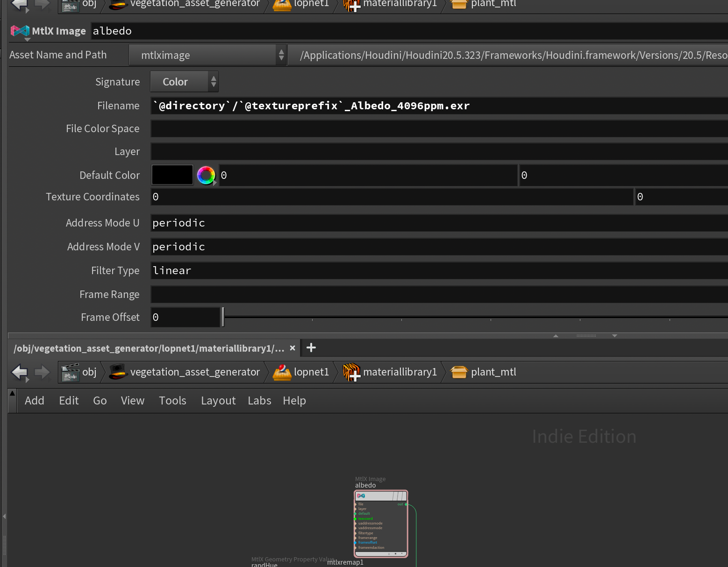Close the network editor tab

[293, 348]
